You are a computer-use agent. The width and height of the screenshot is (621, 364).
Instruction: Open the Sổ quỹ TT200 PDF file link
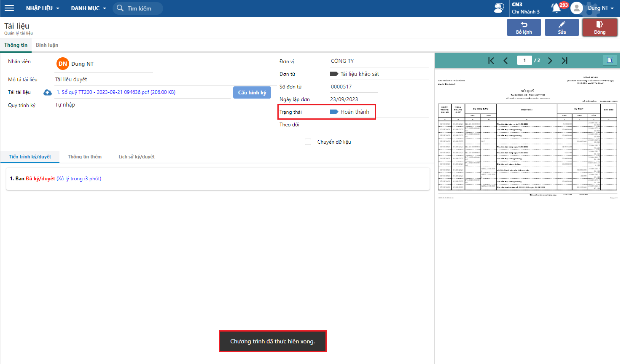[x=116, y=92]
